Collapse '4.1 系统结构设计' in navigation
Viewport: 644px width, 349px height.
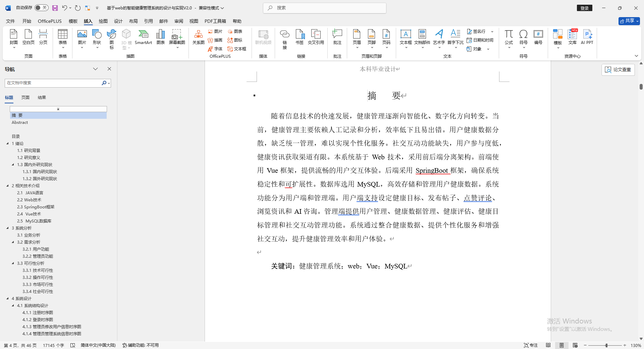point(13,305)
